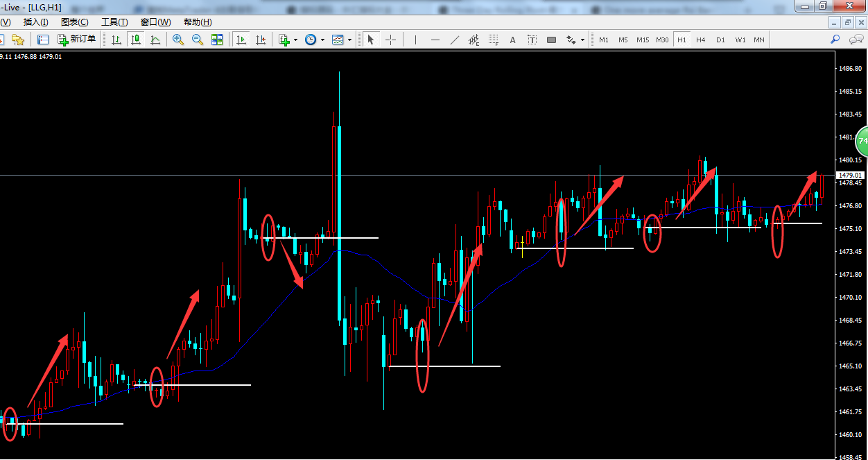Open the 图表(C) menu
The width and height of the screenshot is (868, 460).
pyautogui.click(x=75, y=22)
